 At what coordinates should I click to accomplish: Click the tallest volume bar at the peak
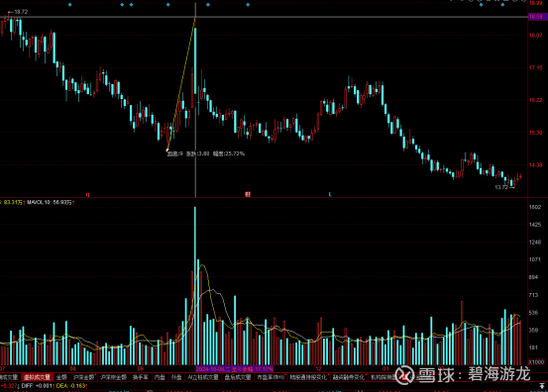[195, 286]
